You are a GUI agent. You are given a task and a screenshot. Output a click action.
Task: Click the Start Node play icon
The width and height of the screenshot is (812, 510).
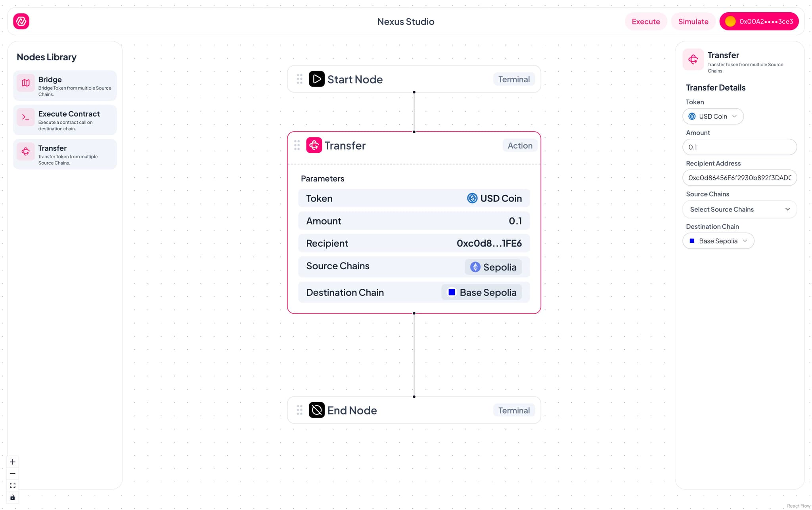pyautogui.click(x=316, y=79)
